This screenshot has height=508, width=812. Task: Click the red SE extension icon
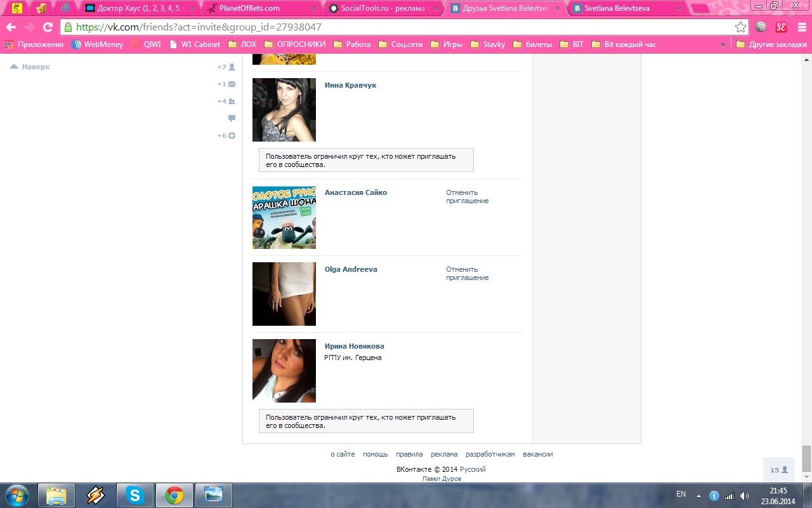781,27
